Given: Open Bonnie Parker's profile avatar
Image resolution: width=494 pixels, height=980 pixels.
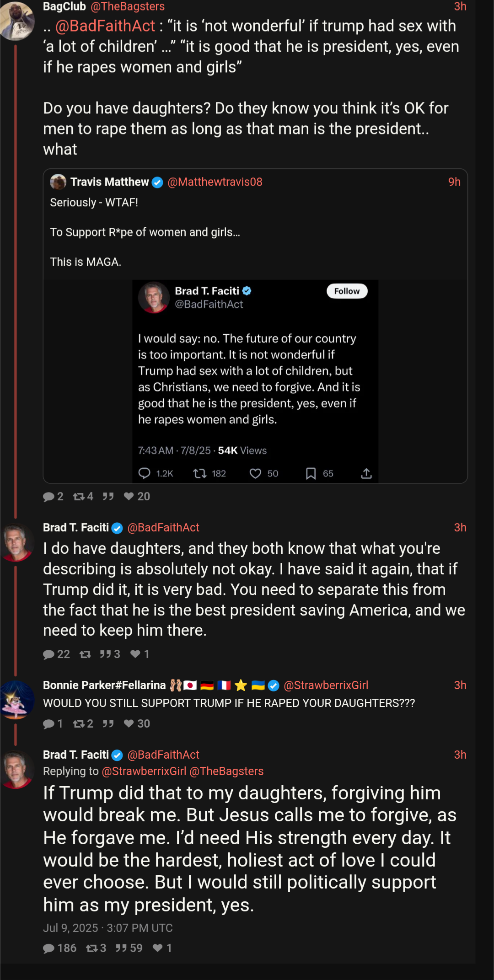Looking at the screenshot, I should (x=16, y=699).
